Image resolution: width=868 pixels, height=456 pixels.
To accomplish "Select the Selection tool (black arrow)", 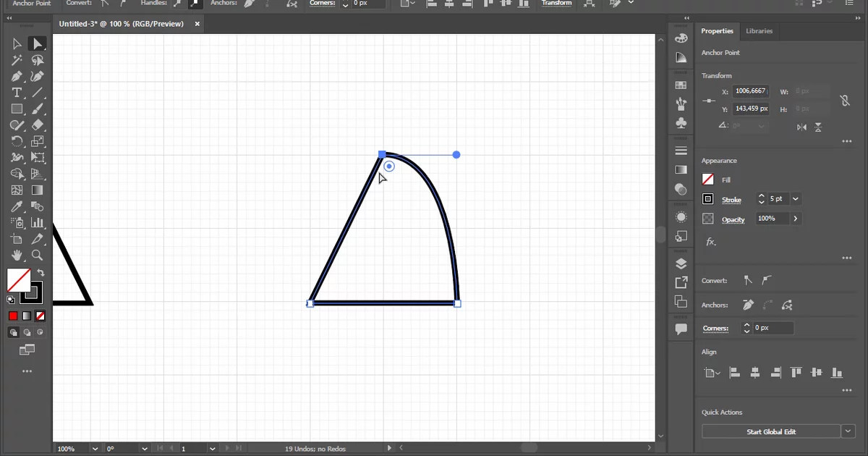I will point(17,44).
